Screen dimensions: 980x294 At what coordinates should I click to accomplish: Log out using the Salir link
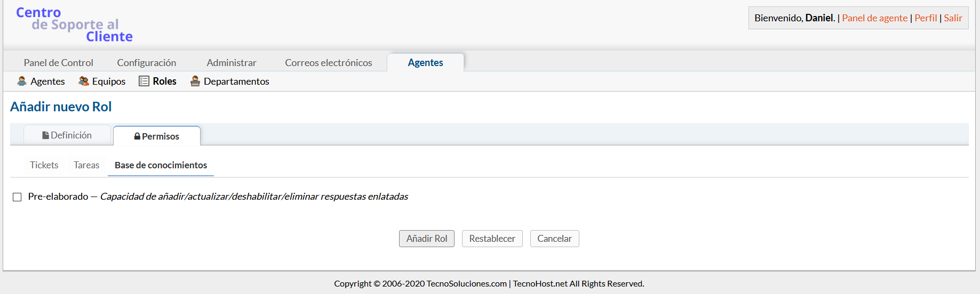pos(953,18)
